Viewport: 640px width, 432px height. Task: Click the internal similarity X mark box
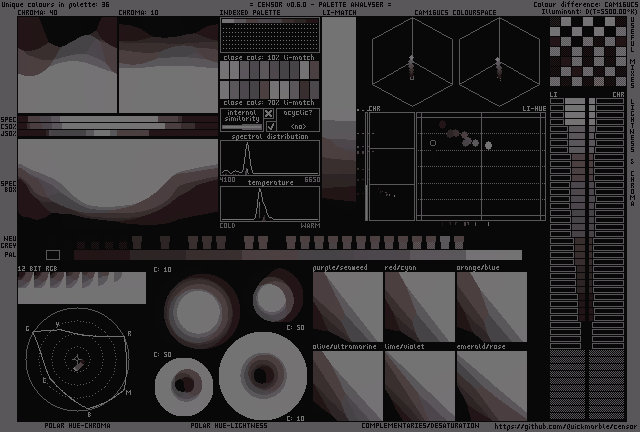pos(269,114)
